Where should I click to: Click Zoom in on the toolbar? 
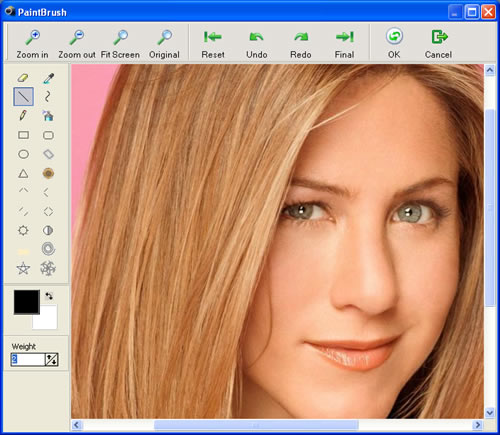pyautogui.click(x=32, y=44)
